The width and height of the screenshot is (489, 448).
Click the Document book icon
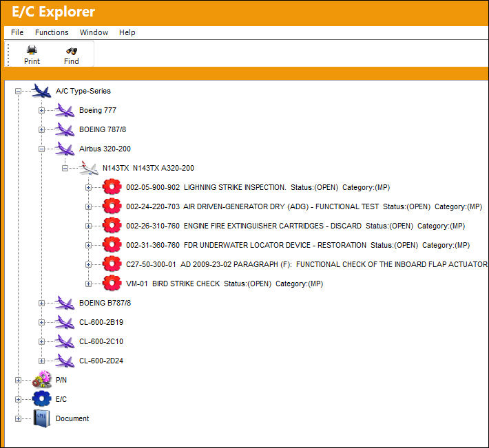pyautogui.click(x=41, y=418)
